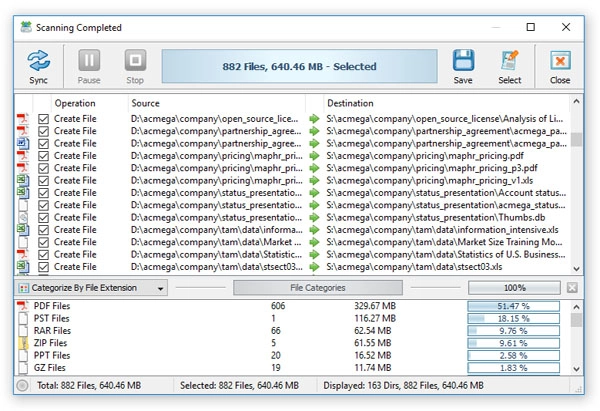Click the PST Files category icon
Image resolution: width=600 pixels, height=411 pixels.
pos(23,318)
